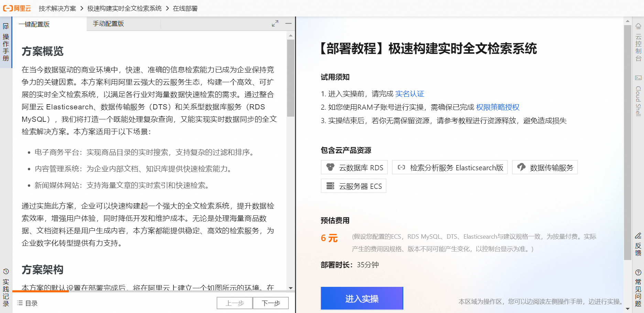Click the 方案架构 heading
This screenshot has width=644, height=313.
[x=43, y=270]
